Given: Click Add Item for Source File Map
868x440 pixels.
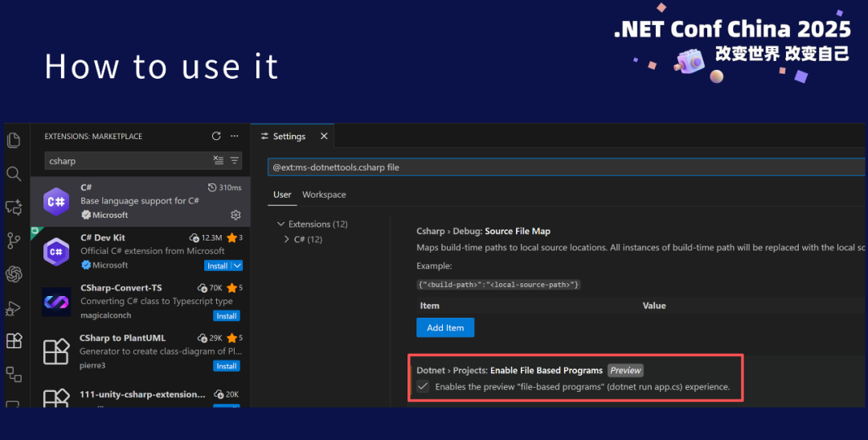Looking at the screenshot, I should (445, 327).
